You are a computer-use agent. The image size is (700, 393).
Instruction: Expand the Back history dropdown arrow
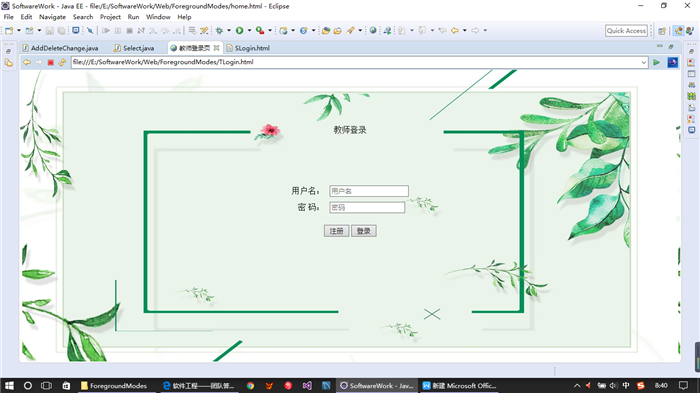[465, 30]
